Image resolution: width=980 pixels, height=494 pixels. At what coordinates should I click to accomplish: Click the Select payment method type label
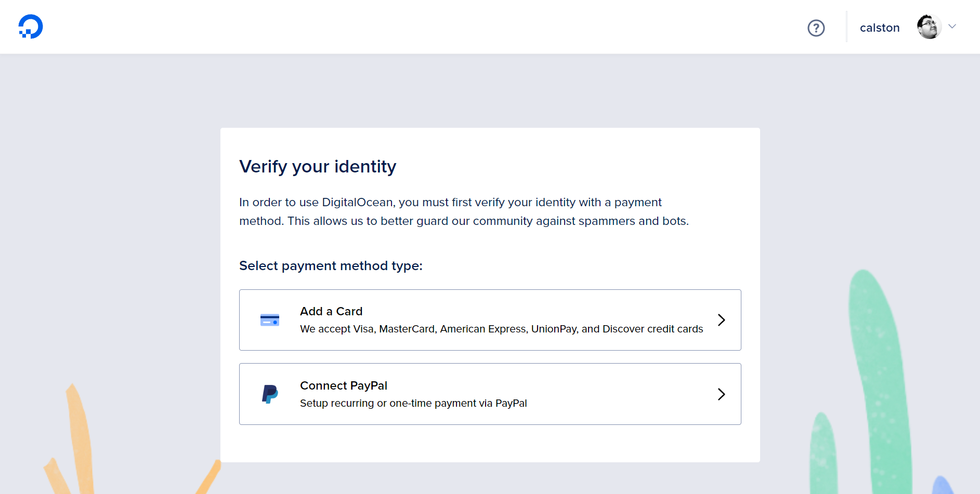pyautogui.click(x=331, y=265)
